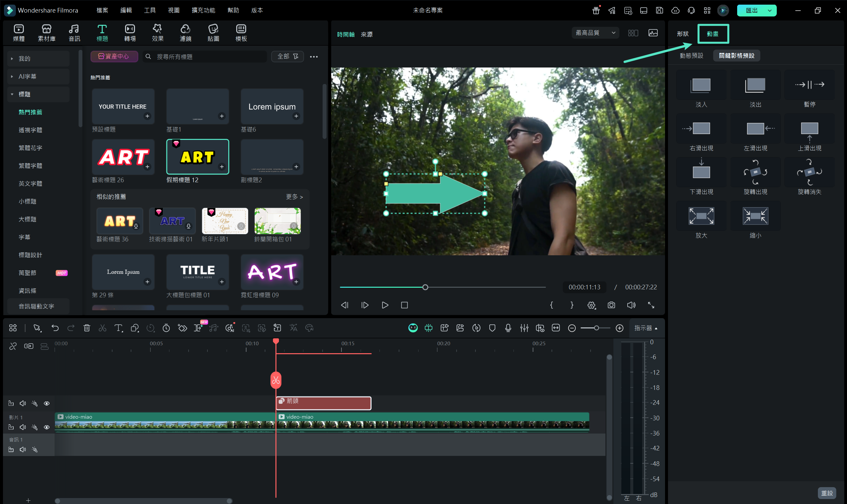Mute the 音訊 1 audio track
Image resolution: width=847 pixels, height=504 pixels.
23,449
